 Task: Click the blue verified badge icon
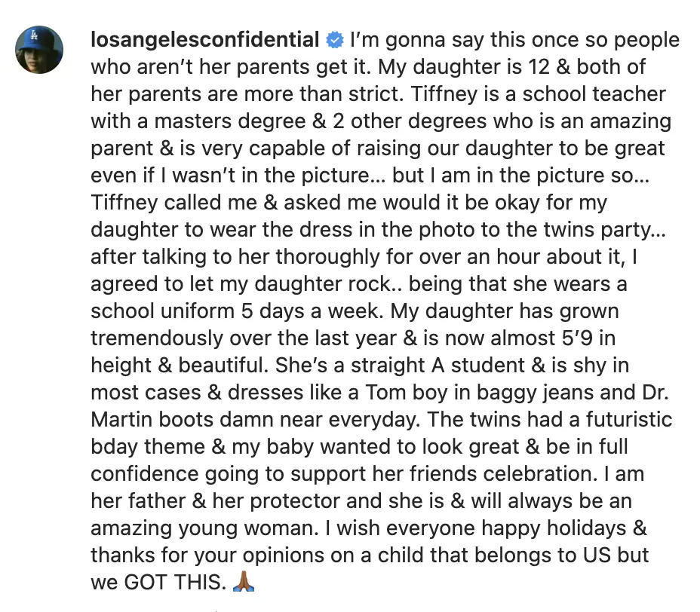tap(333, 40)
